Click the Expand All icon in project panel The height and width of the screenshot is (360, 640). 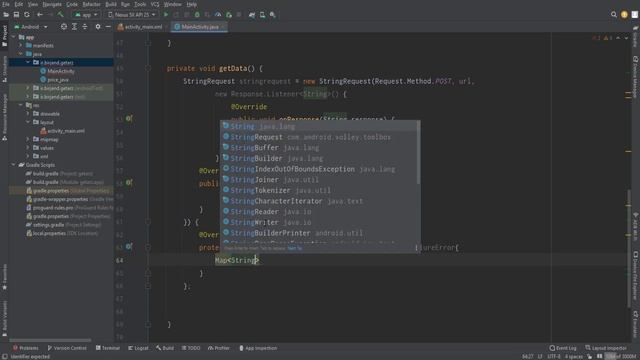coord(74,27)
